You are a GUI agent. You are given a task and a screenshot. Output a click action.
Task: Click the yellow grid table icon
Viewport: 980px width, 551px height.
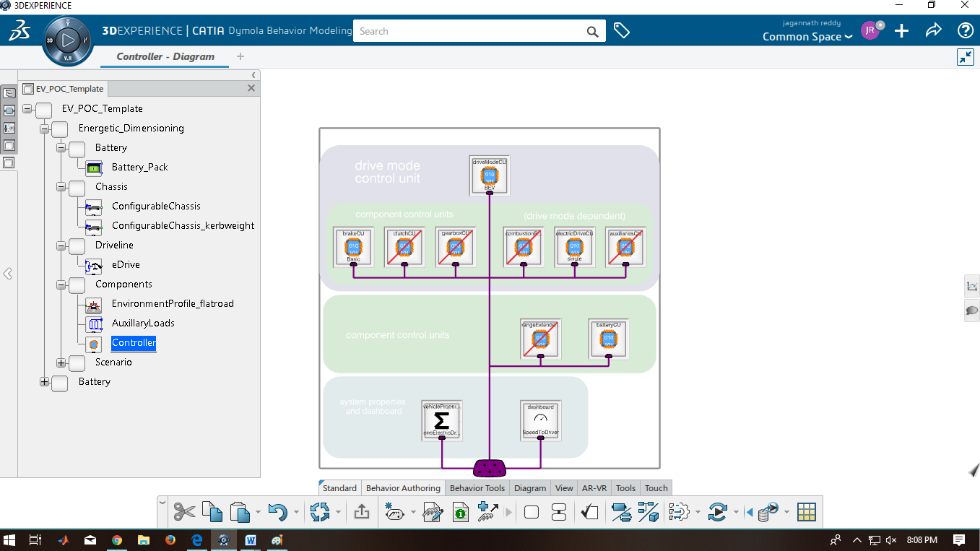807,513
